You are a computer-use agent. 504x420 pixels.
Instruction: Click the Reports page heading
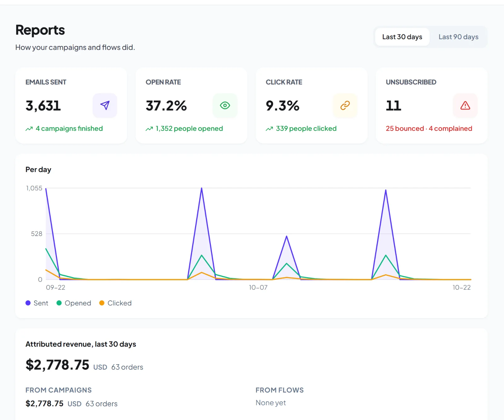tap(40, 30)
